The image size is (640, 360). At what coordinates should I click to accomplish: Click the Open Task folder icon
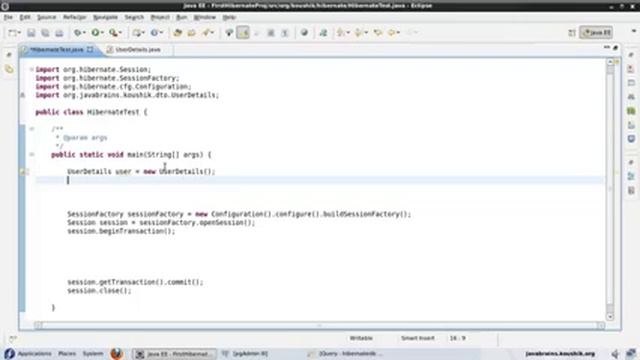[x=191, y=33]
